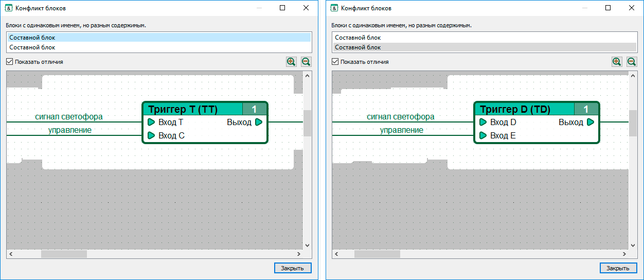Click 'Выход' output pin of Триггер T
This screenshot has width=644, height=280.
coord(259,122)
